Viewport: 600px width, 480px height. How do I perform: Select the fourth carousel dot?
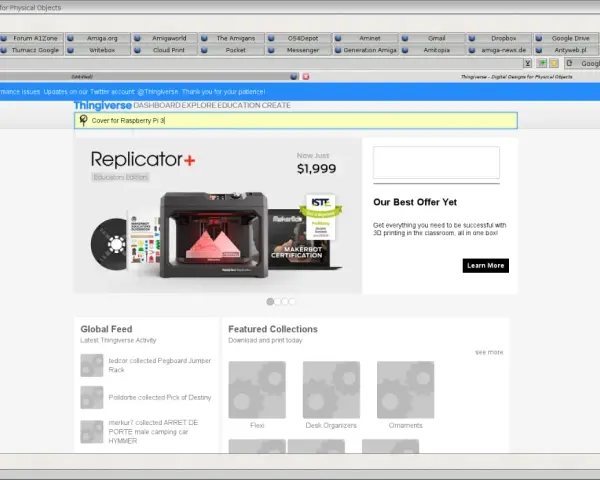click(292, 302)
